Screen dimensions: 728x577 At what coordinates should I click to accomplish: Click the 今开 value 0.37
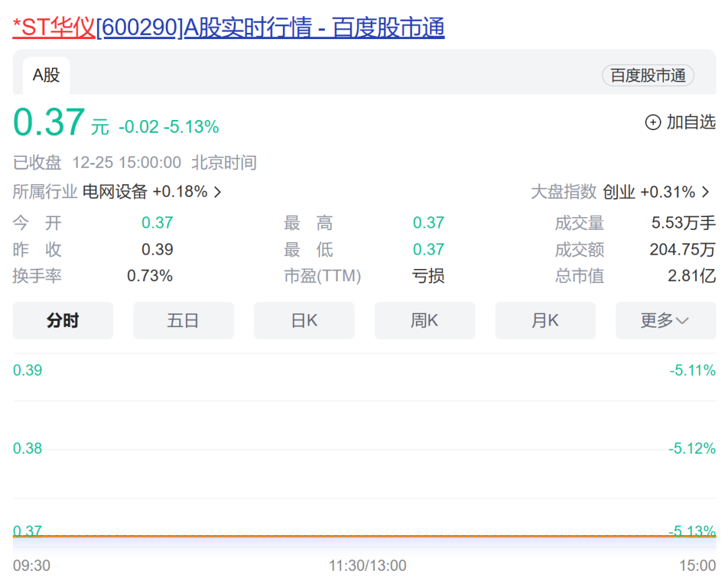(x=157, y=223)
